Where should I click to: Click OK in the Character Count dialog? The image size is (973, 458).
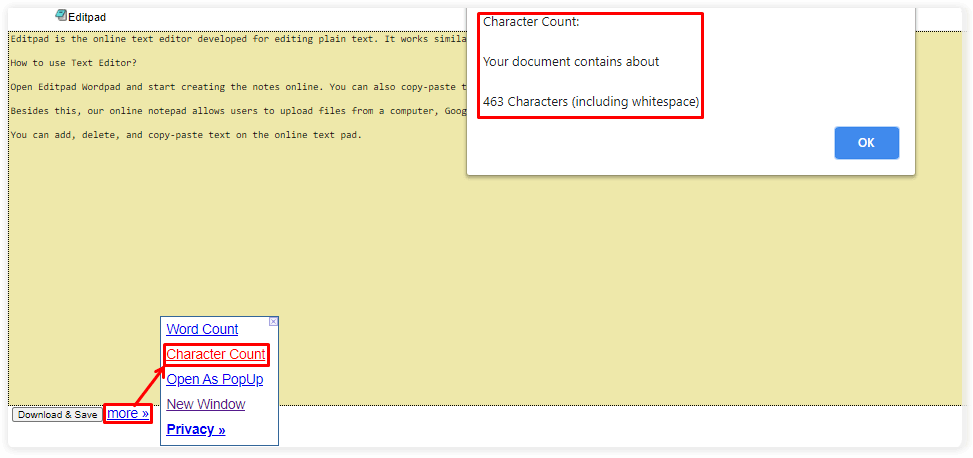click(866, 143)
